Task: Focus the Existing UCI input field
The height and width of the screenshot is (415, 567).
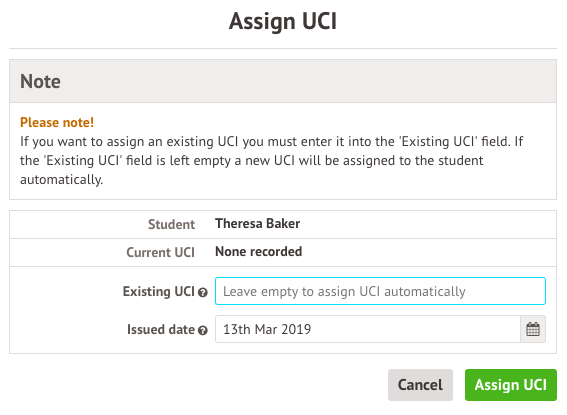Action: [x=380, y=291]
